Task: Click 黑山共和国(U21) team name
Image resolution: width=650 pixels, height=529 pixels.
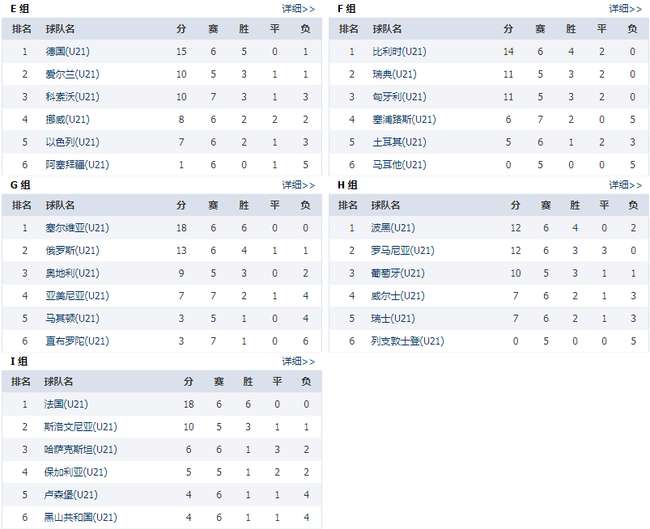Action: [x=80, y=517]
